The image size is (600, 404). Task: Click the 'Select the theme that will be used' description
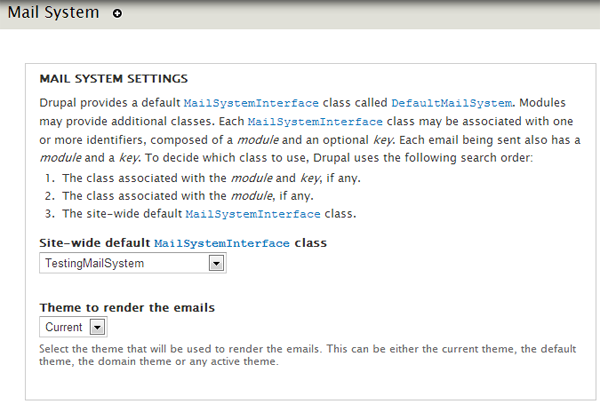(x=307, y=355)
